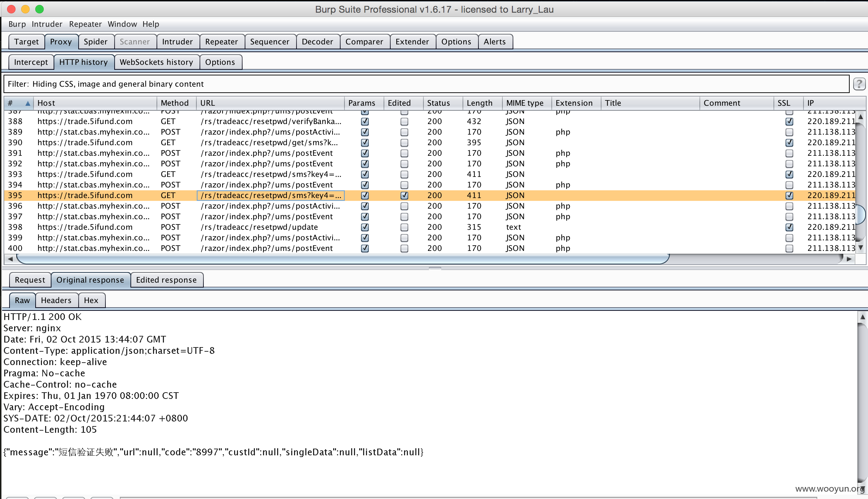The height and width of the screenshot is (499, 868).
Task: Select row 400 postEvent request
Action: (x=430, y=248)
